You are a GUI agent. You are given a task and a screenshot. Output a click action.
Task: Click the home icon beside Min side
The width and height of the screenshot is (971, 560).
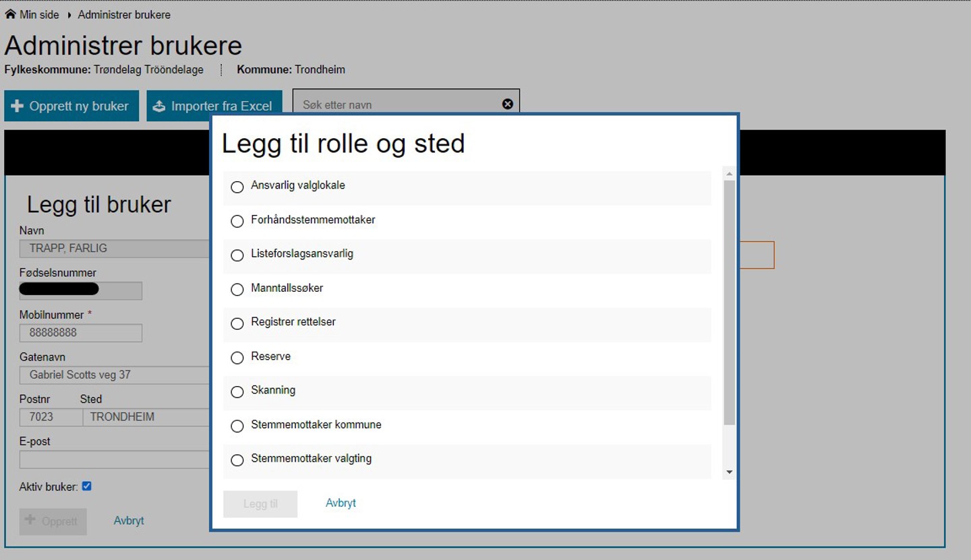[10, 14]
